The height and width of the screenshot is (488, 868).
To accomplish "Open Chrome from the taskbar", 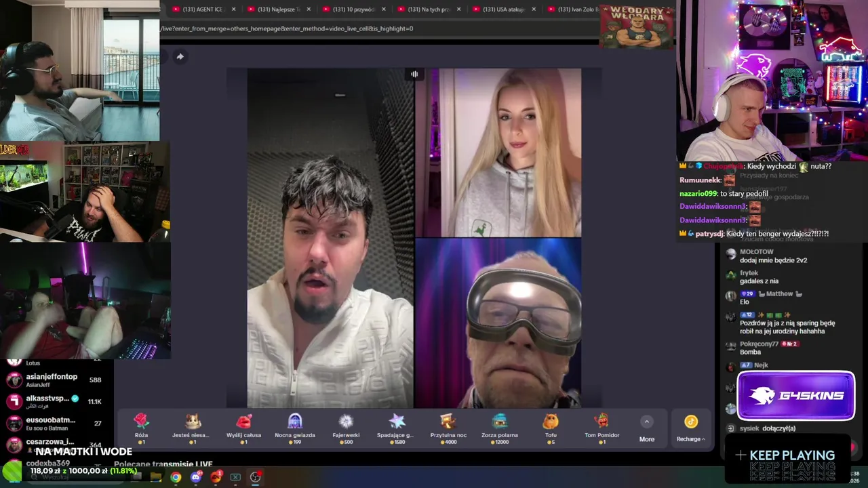I will pos(176,477).
